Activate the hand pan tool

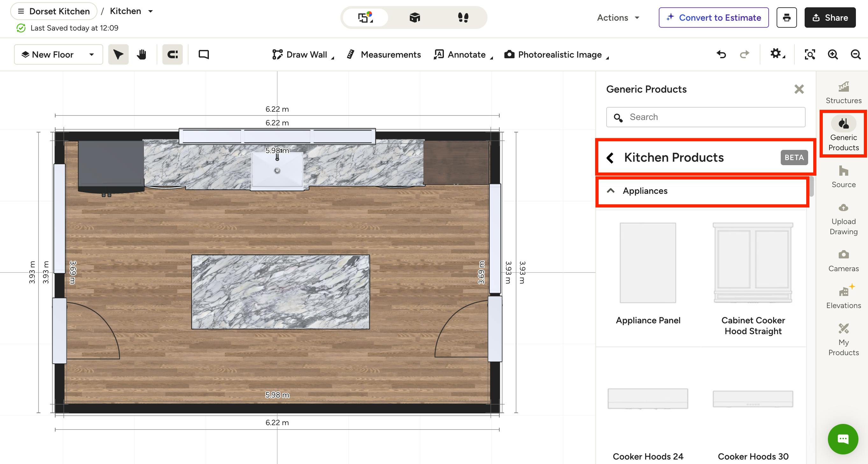pyautogui.click(x=141, y=54)
